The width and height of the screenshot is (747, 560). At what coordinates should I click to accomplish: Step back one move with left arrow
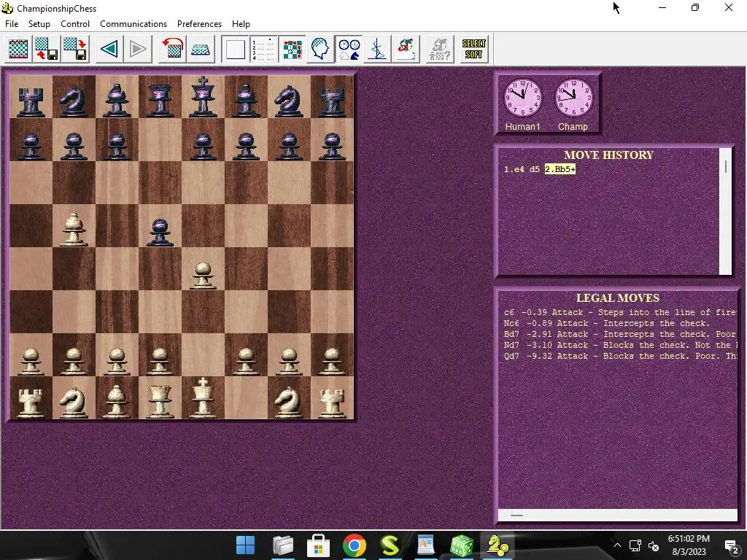pyautogui.click(x=109, y=49)
